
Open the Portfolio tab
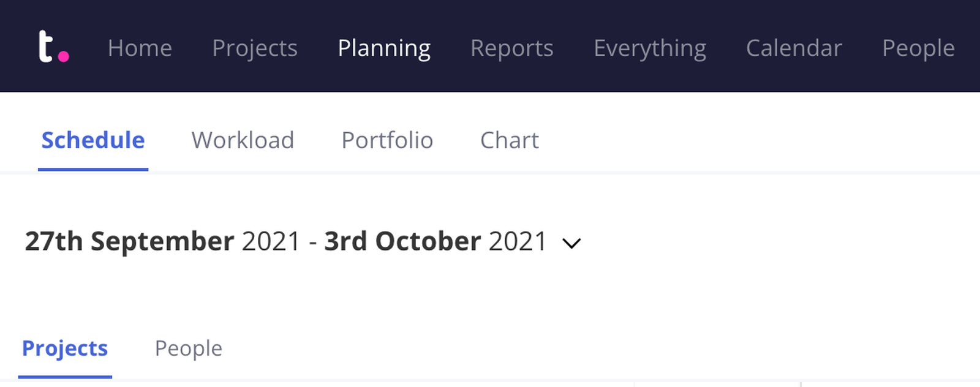(387, 140)
